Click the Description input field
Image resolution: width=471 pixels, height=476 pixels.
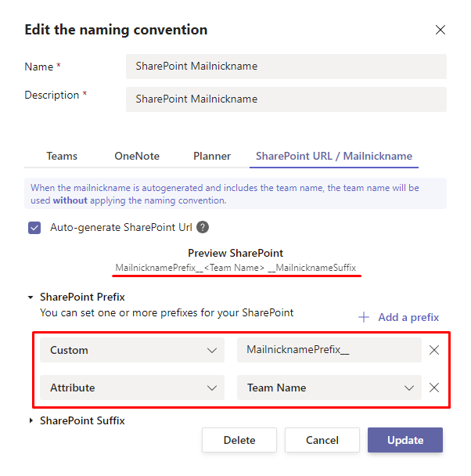pyautogui.click(x=286, y=99)
